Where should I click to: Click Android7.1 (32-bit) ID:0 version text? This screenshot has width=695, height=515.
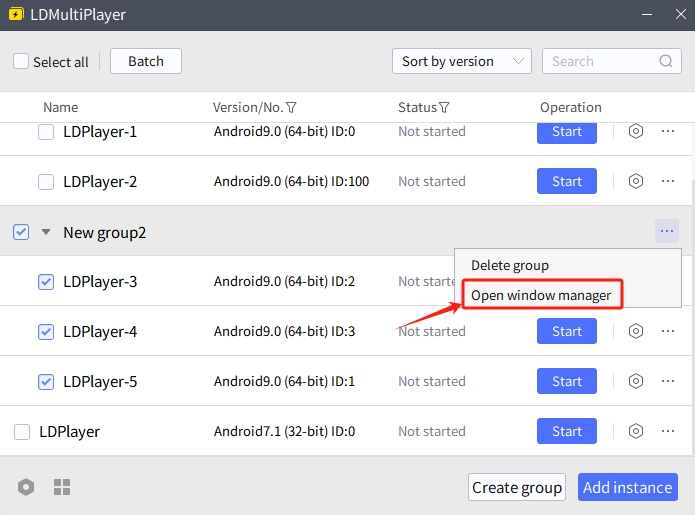pyautogui.click(x=284, y=431)
